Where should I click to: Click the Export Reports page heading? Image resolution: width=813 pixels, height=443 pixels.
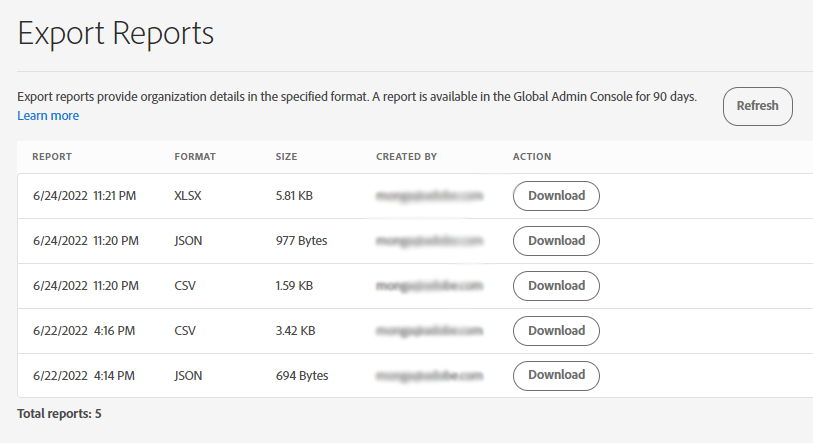click(116, 33)
